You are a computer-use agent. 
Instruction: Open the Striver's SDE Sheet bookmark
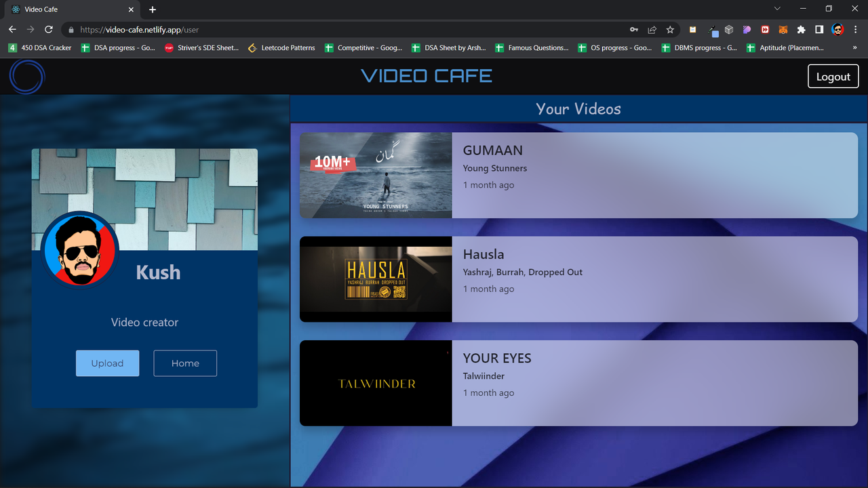(203, 47)
